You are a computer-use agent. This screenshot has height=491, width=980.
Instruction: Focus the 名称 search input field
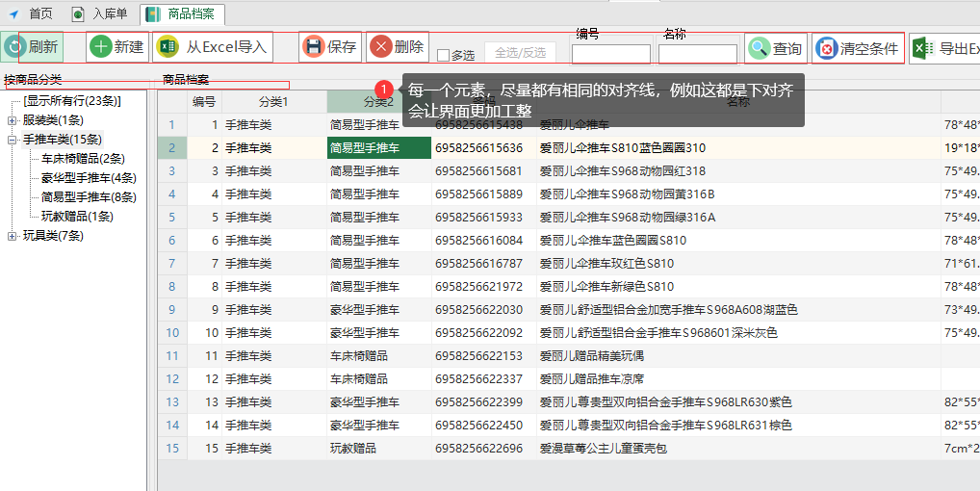click(698, 54)
